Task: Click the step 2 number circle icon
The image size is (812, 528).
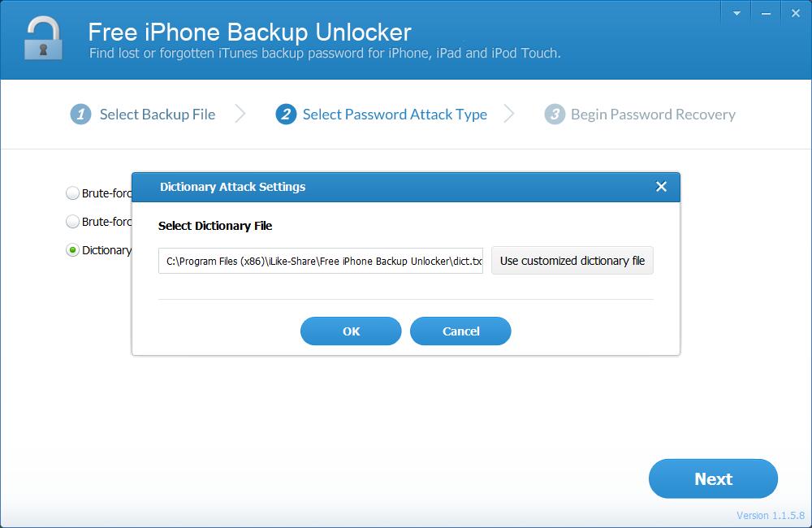Action: pyautogui.click(x=286, y=114)
